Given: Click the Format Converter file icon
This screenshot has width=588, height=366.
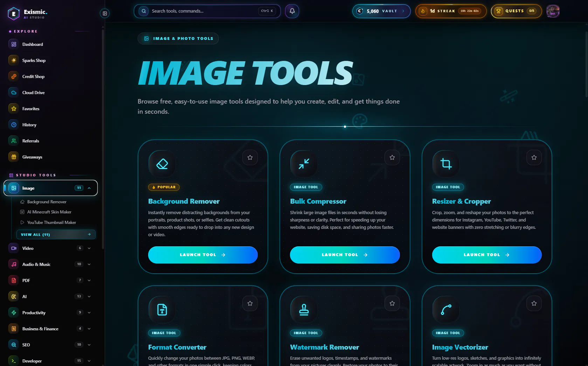Looking at the screenshot, I should point(162,310).
